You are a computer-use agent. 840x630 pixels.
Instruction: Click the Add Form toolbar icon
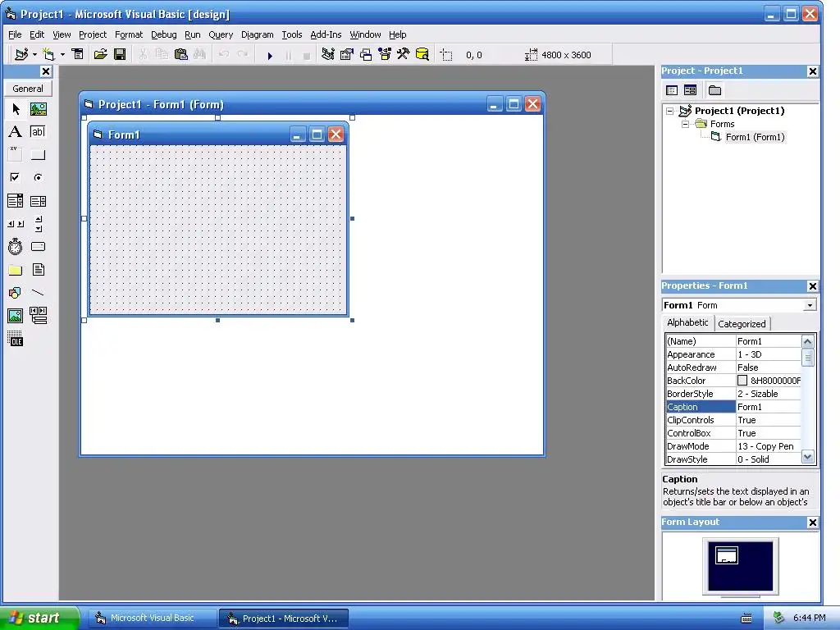[x=48, y=55]
